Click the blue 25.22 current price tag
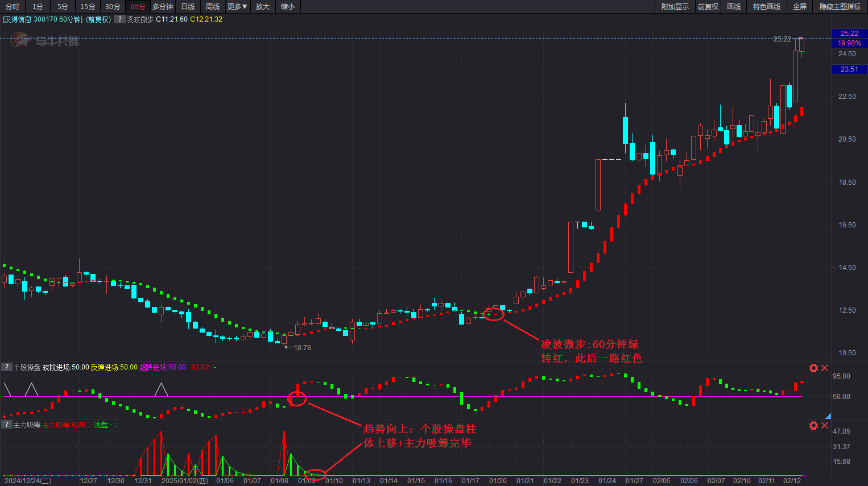This screenshot has width=868, height=486. pyautogui.click(x=849, y=34)
